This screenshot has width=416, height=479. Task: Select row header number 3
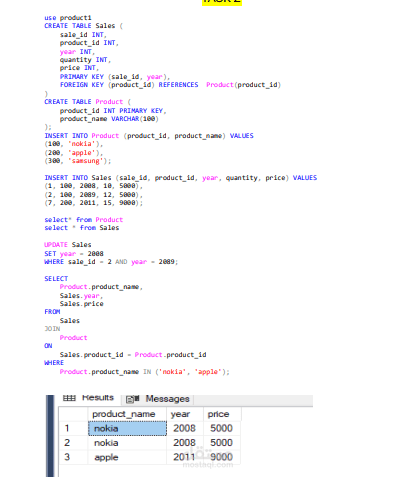click(x=73, y=457)
